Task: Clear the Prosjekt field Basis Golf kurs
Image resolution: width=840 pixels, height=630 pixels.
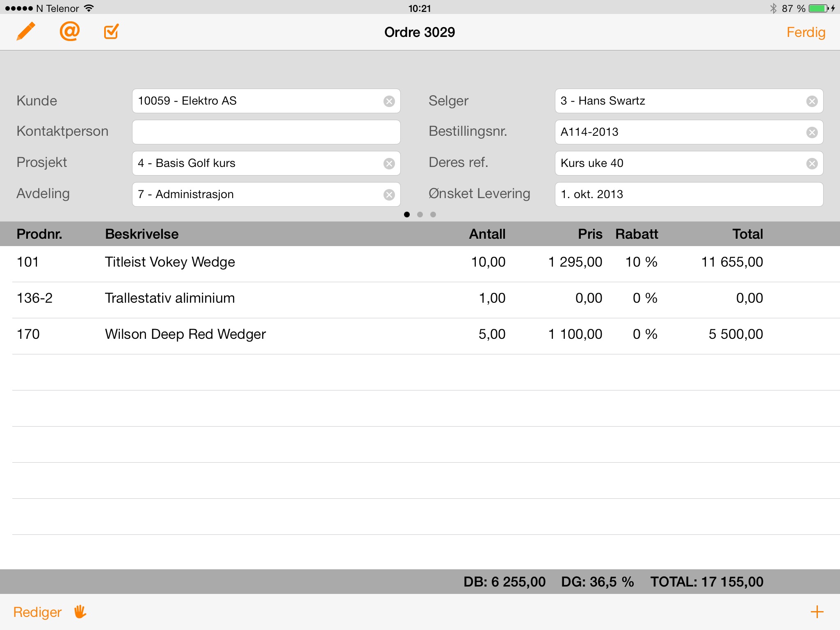Action: point(389,163)
